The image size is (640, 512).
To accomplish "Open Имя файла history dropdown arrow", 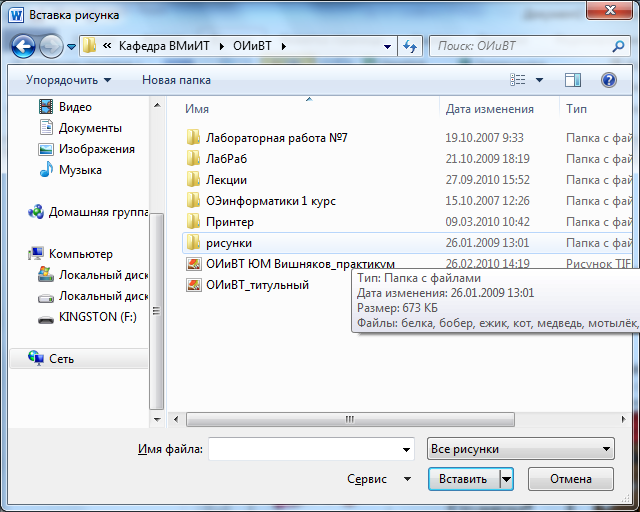I will 406,449.
